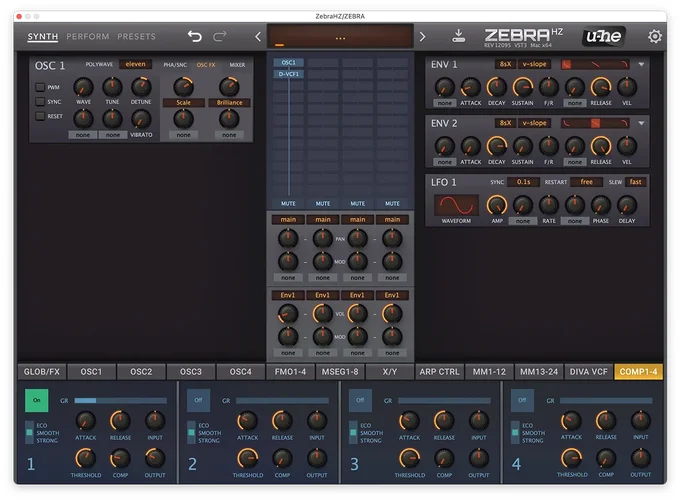Click the preset name display at top

coord(340,38)
